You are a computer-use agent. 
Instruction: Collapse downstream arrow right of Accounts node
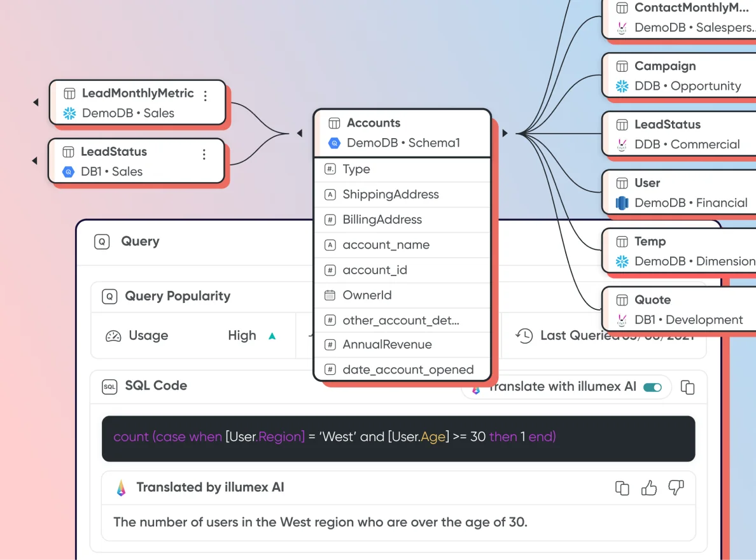tap(505, 132)
